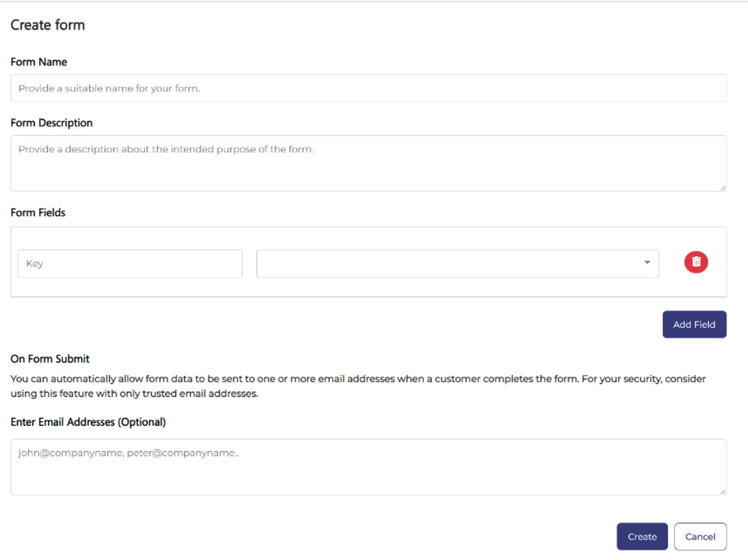This screenshot has height=560, width=748.
Task: Click the "Enter Email Addresses (Optional)" label
Action: click(88, 422)
